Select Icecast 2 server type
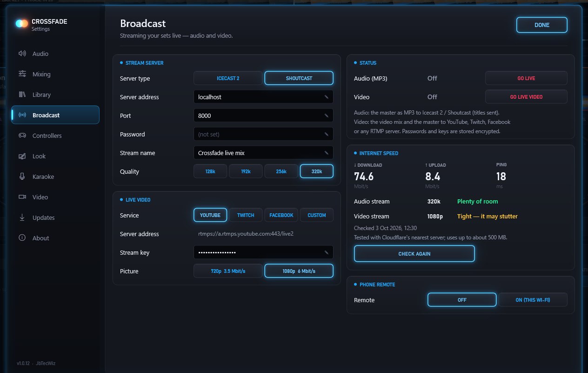Screen dimensions: 588x373 pyautogui.click(x=228, y=78)
